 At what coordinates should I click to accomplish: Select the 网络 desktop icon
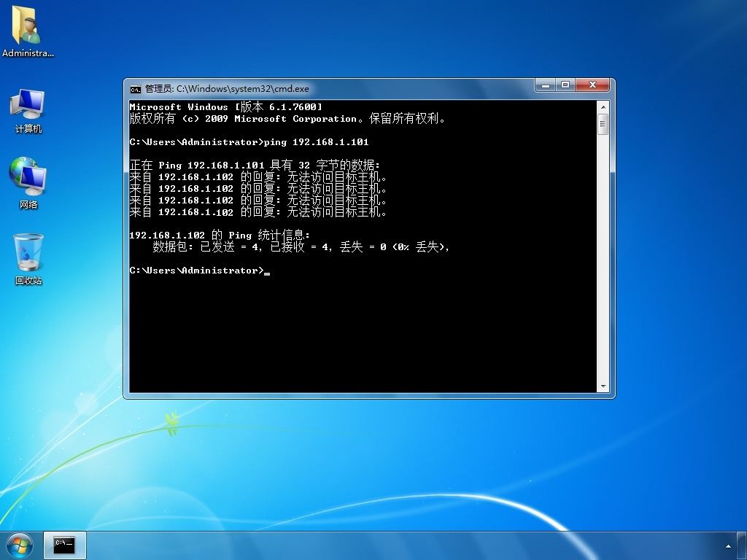pyautogui.click(x=28, y=183)
